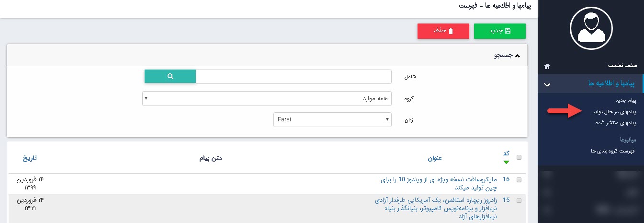This screenshot has height=223, width=644.
Task: Check the checkbox for row 15
Action: (519, 200)
